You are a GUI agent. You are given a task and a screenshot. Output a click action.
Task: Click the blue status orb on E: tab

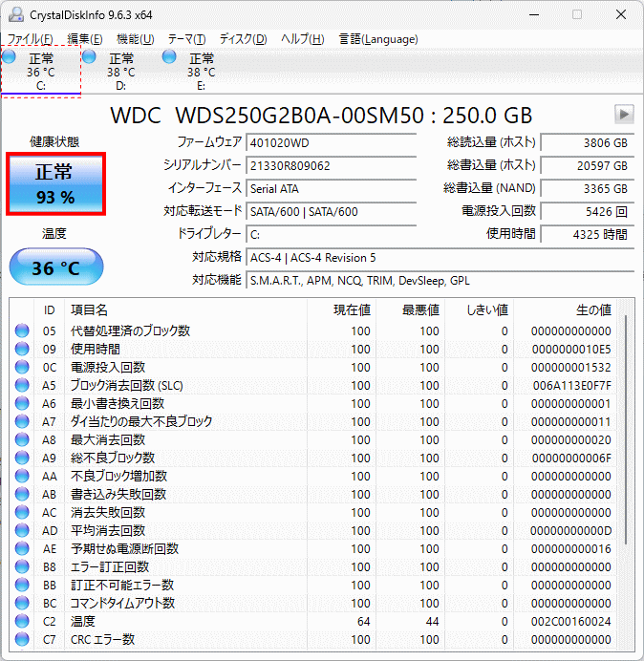[169, 56]
